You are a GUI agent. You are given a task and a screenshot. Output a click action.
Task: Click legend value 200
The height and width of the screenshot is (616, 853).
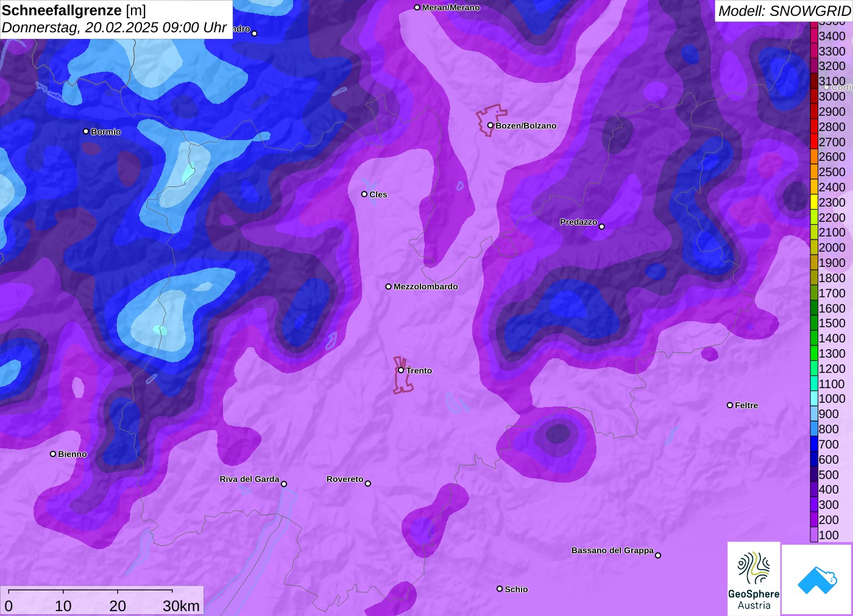coord(829,520)
